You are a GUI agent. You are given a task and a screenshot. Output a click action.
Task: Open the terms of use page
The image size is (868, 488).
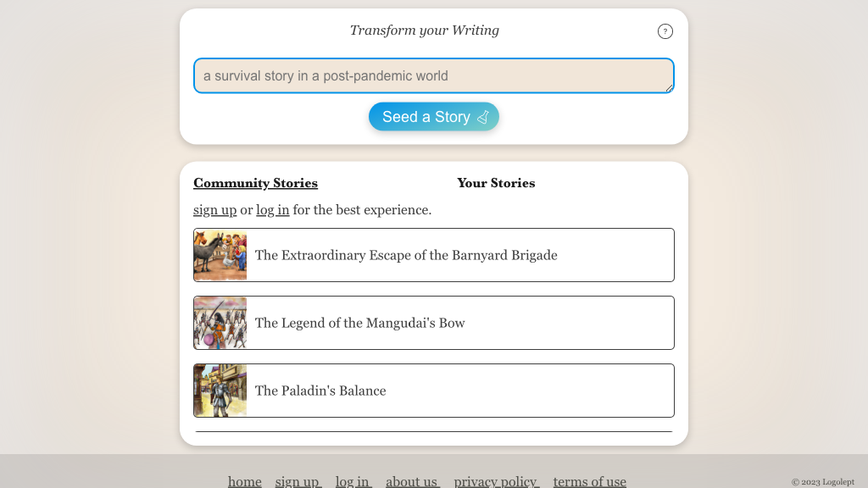589,481
